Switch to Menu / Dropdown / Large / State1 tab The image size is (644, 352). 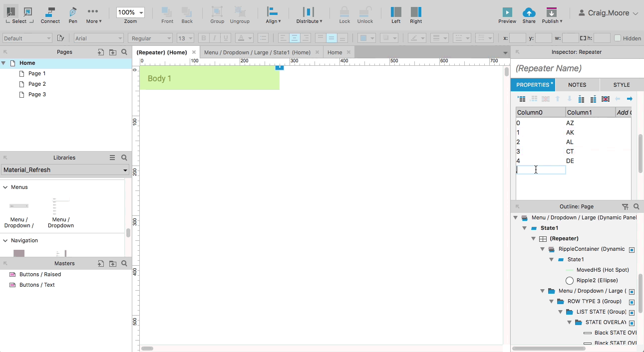click(x=257, y=52)
